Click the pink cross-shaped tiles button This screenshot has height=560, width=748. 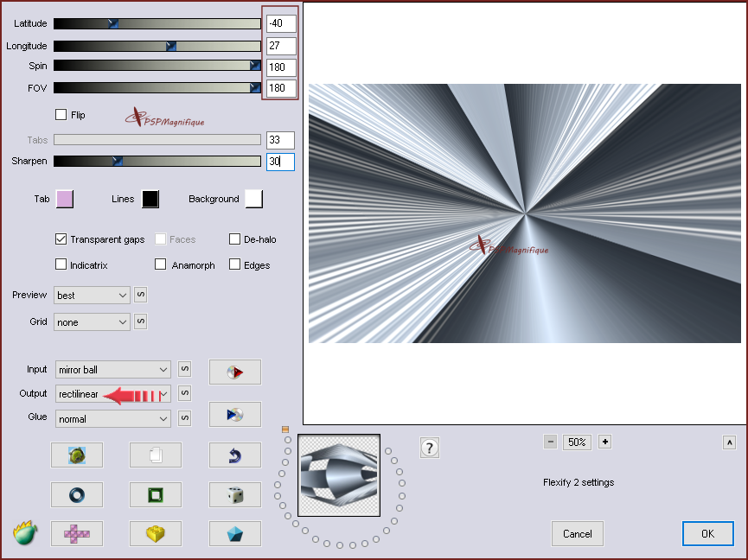(x=76, y=534)
